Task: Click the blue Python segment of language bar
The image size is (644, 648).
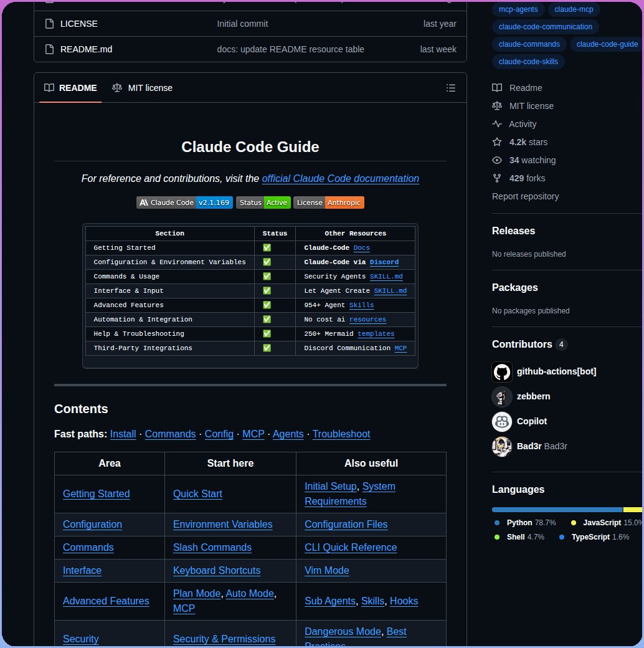Action: [557, 510]
